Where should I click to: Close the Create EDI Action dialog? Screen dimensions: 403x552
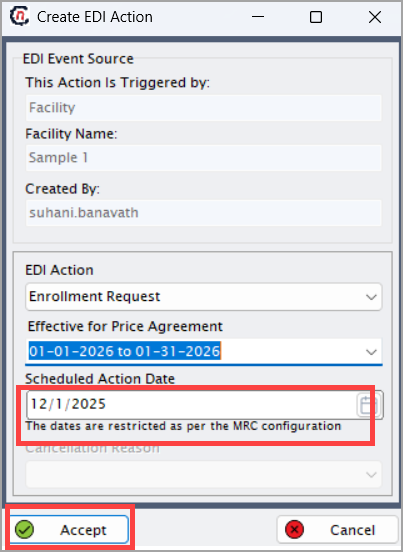375,17
